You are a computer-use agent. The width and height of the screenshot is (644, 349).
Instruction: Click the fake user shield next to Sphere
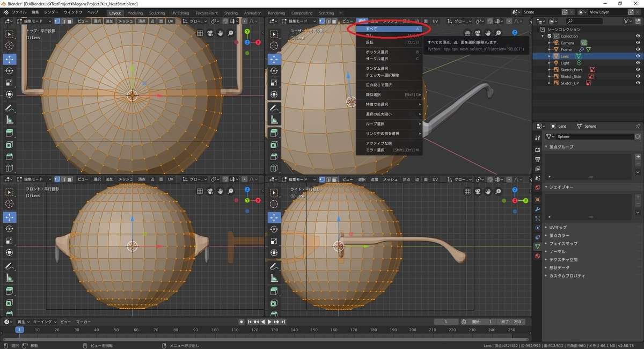point(638,136)
